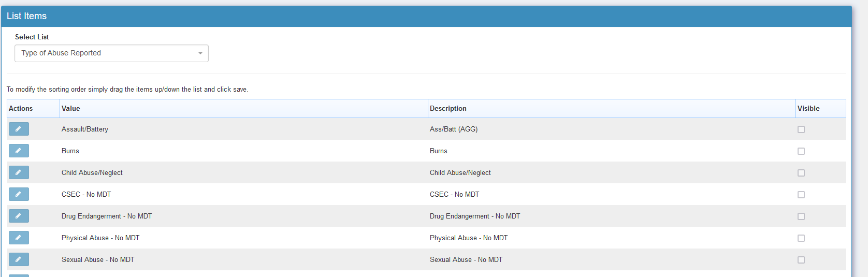Click the pencil icon for Burns

(19, 151)
